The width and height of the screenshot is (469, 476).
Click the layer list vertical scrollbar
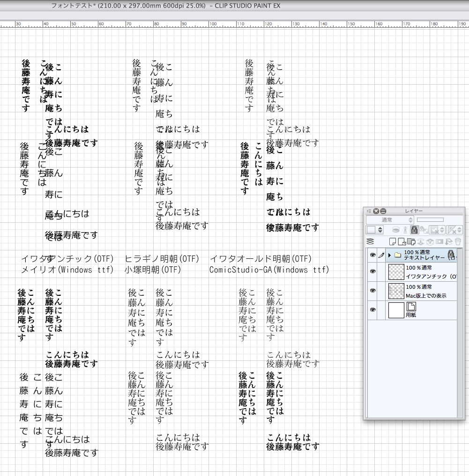coord(460,333)
